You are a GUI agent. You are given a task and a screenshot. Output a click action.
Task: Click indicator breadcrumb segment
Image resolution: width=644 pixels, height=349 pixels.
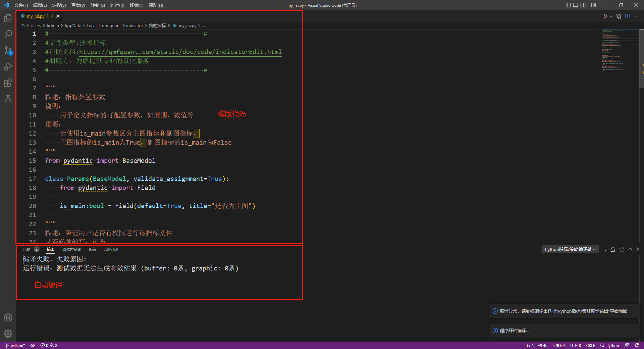(x=135, y=26)
